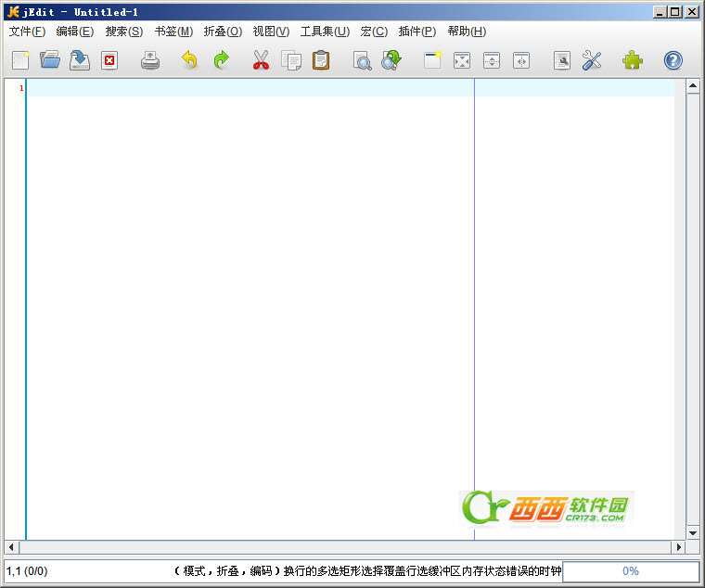Open the 书签(M) menu
This screenshot has width=705, height=588.
[x=173, y=32]
